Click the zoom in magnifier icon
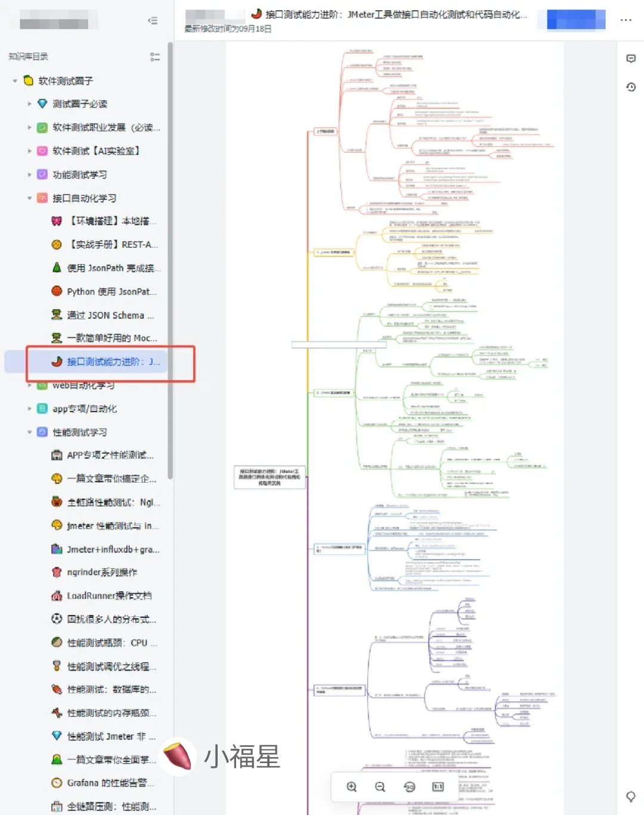 click(351, 787)
